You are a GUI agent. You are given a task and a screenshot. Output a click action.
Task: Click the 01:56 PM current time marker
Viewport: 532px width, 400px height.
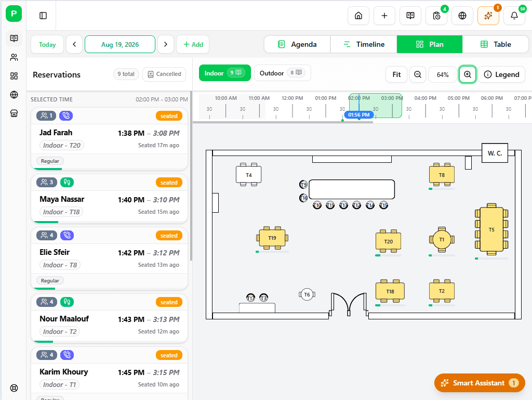point(358,115)
